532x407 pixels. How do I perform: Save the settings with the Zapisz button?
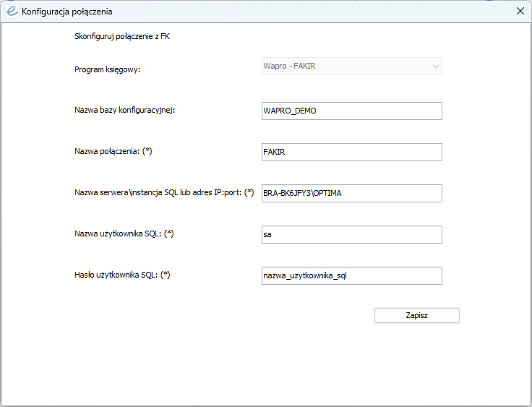pos(417,315)
